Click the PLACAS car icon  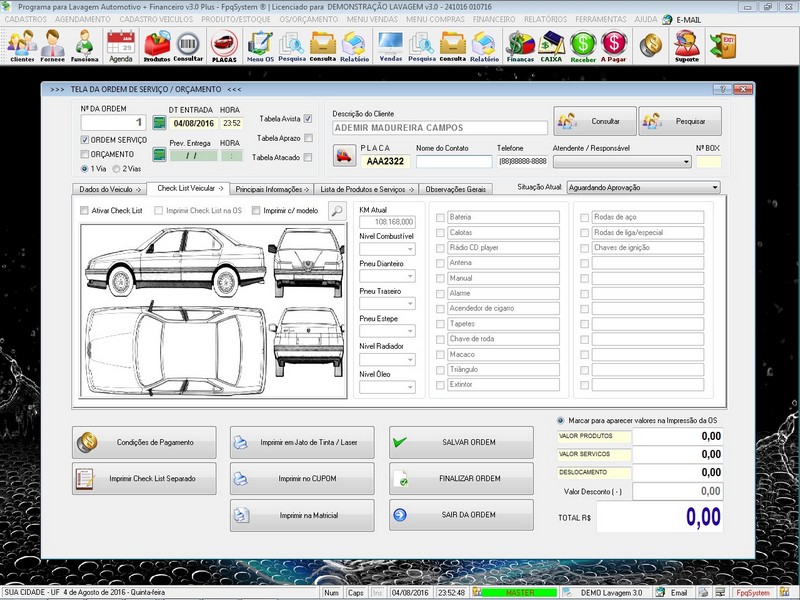click(224, 45)
